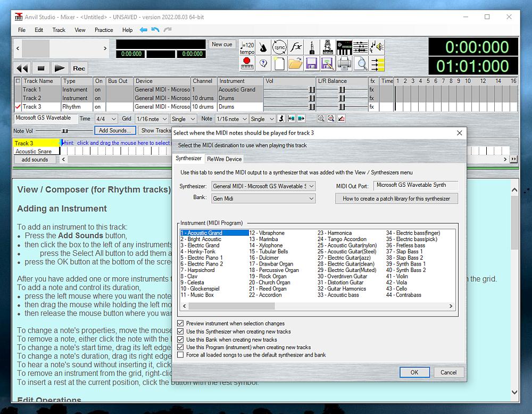This screenshot has height=414, width=532.
Task: Click the blue back arrow in menu bar
Action: click(144, 30)
